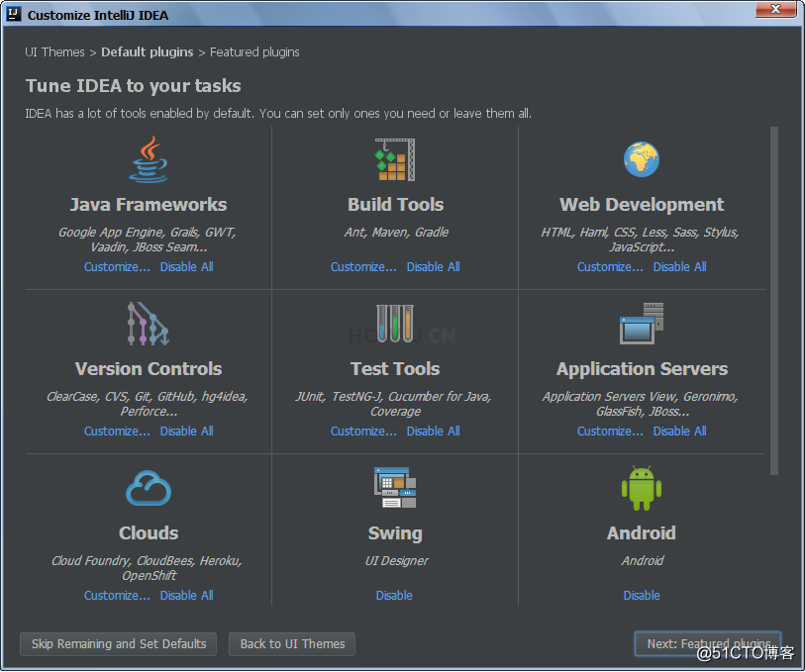Click the UI Themes breadcrumb step

tap(54, 52)
